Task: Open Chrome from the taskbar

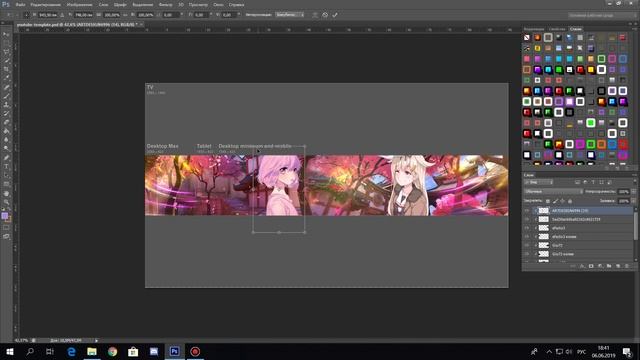Action: pyautogui.click(x=113, y=351)
